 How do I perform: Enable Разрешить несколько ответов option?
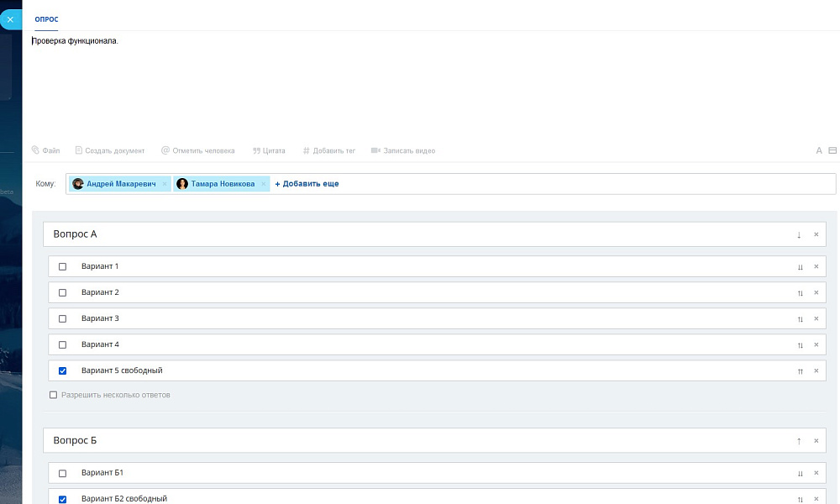pos(54,395)
